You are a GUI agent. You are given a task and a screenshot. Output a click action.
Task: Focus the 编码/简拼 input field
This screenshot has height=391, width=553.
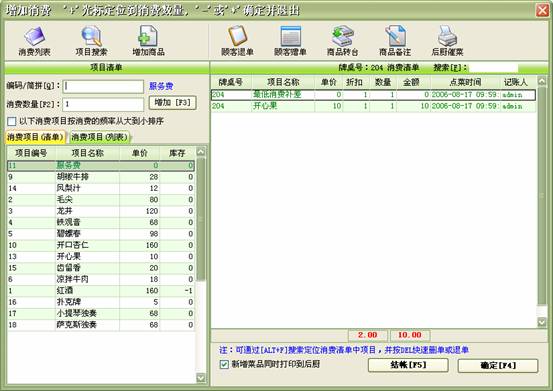(103, 86)
